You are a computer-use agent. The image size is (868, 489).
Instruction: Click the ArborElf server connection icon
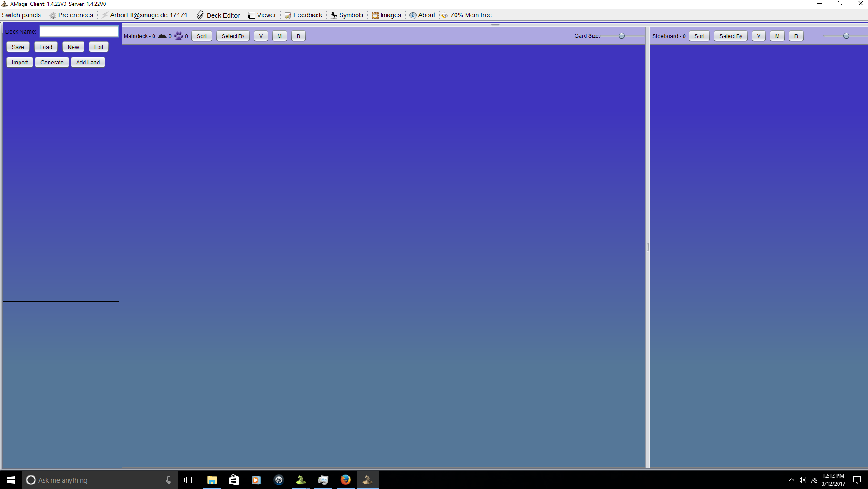[x=105, y=15]
